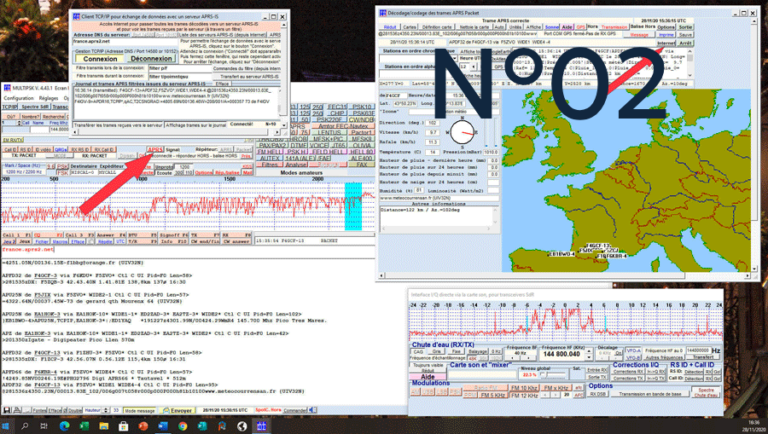Click the TCP/IP button in MultiPSK
The height and width of the screenshot is (434, 768).
click(x=10, y=106)
